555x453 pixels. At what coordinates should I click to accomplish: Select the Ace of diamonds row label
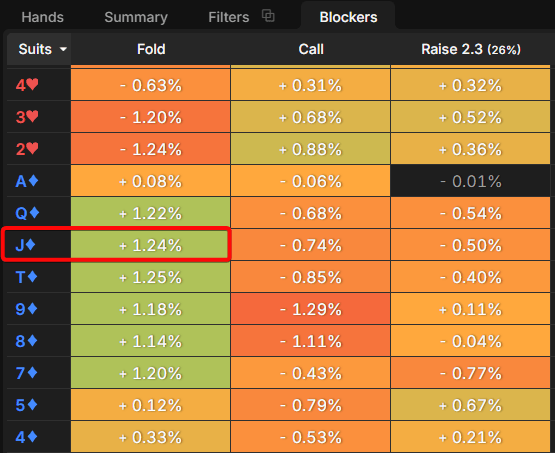click(27, 181)
